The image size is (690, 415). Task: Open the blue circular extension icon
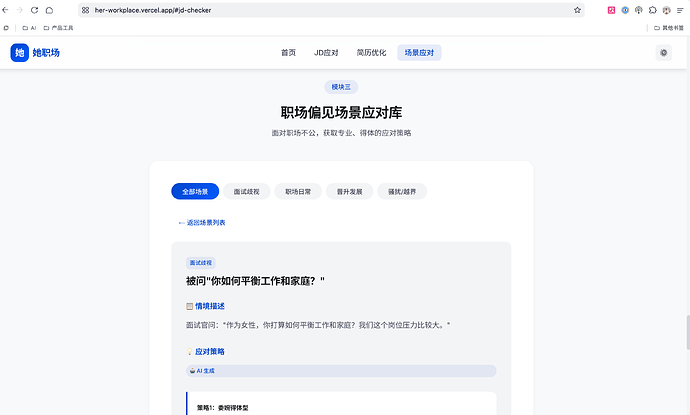coord(625,10)
